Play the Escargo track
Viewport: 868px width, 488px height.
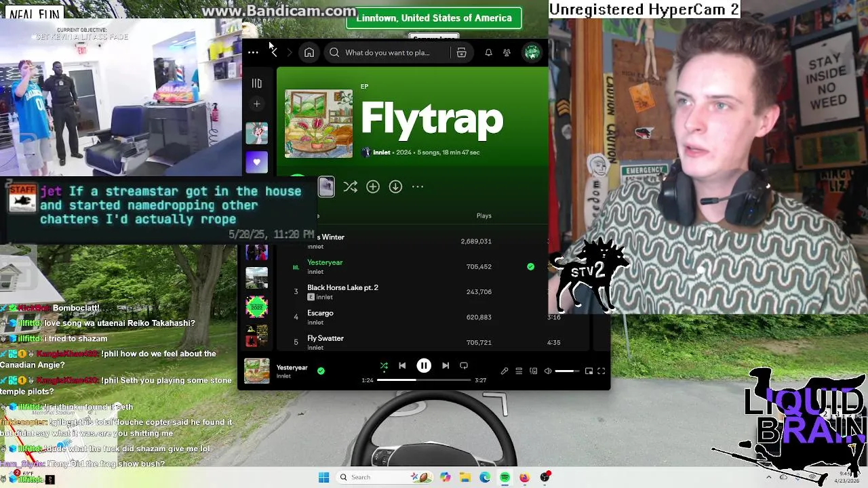point(320,313)
